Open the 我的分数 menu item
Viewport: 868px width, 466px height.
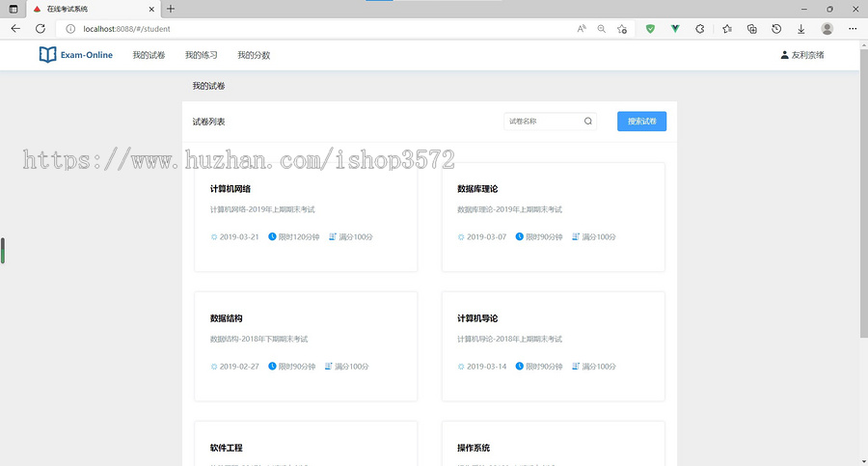254,55
